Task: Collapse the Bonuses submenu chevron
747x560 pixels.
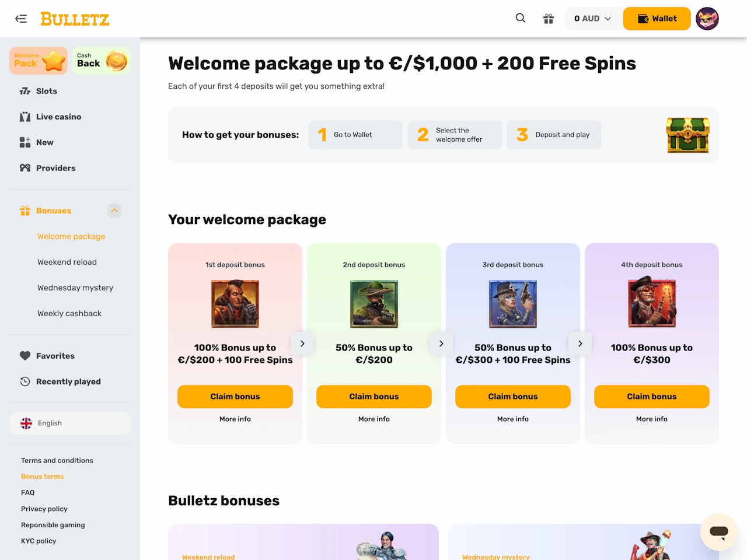Action: tap(114, 211)
